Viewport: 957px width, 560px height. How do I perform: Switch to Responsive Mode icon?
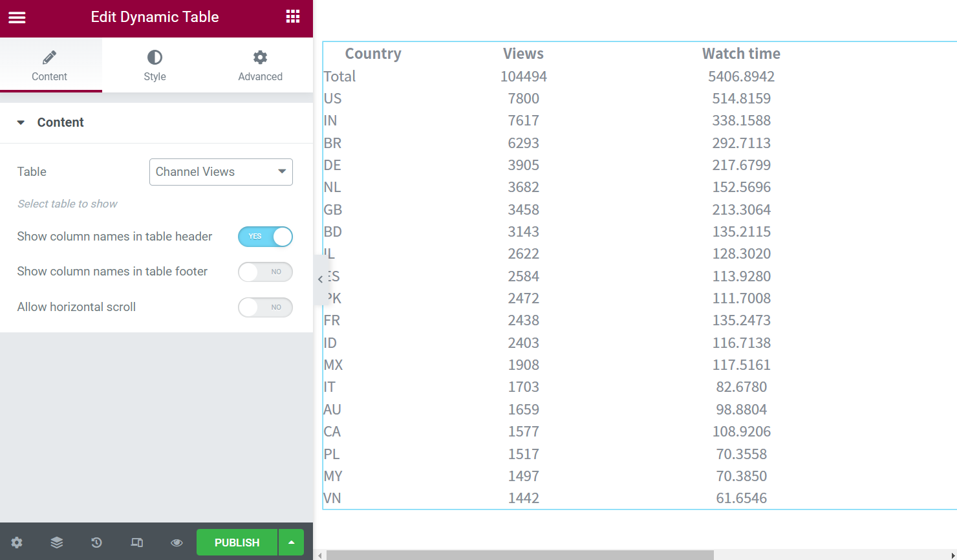click(136, 543)
